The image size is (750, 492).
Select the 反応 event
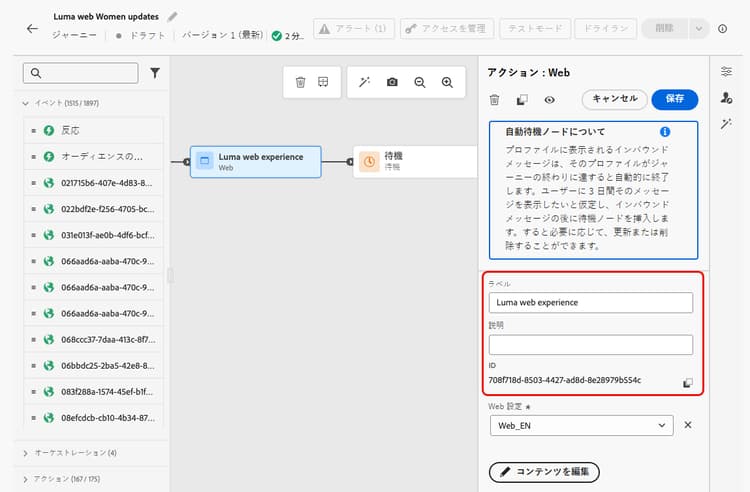(93, 130)
